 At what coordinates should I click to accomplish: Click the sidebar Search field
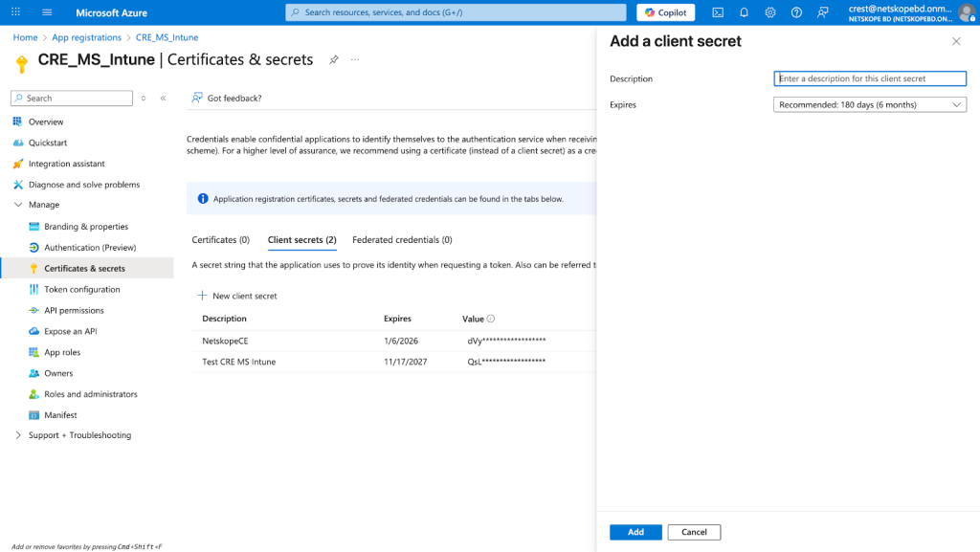[x=72, y=98]
